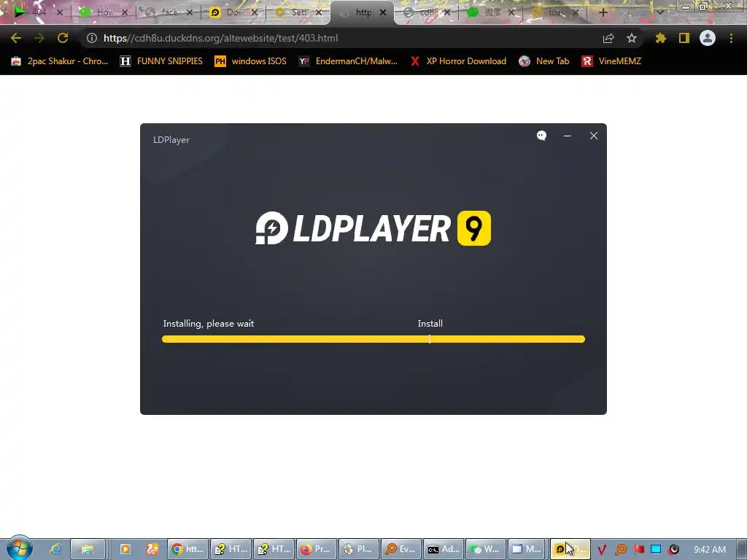The width and height of the screenshot is (747, 560).
Task: Expand the tab search dropdown arrow
Action: pyautogui.click(x=659, y=12)
